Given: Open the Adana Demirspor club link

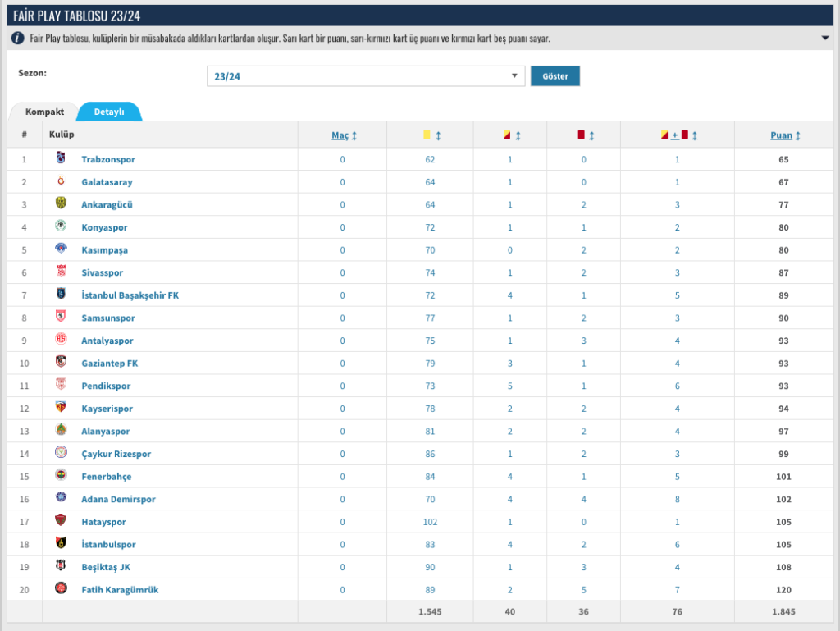Looking at the screenshot, I should click(118, 499).
